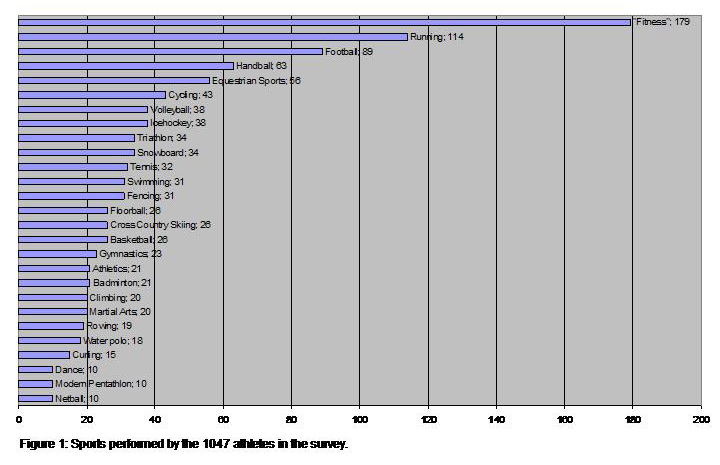
Task: Click the 100 tick on x-axis
Action: 359,418
